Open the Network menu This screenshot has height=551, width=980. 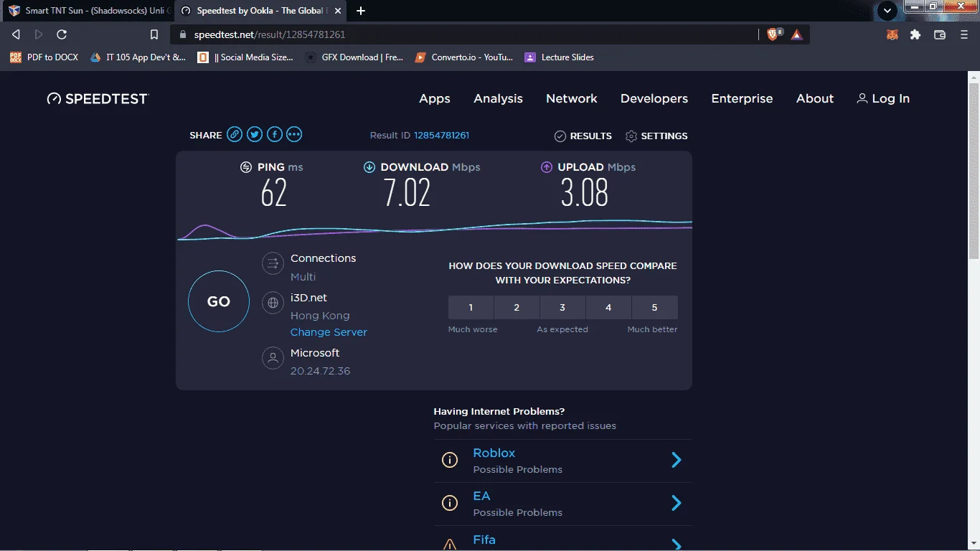point(572,99)
